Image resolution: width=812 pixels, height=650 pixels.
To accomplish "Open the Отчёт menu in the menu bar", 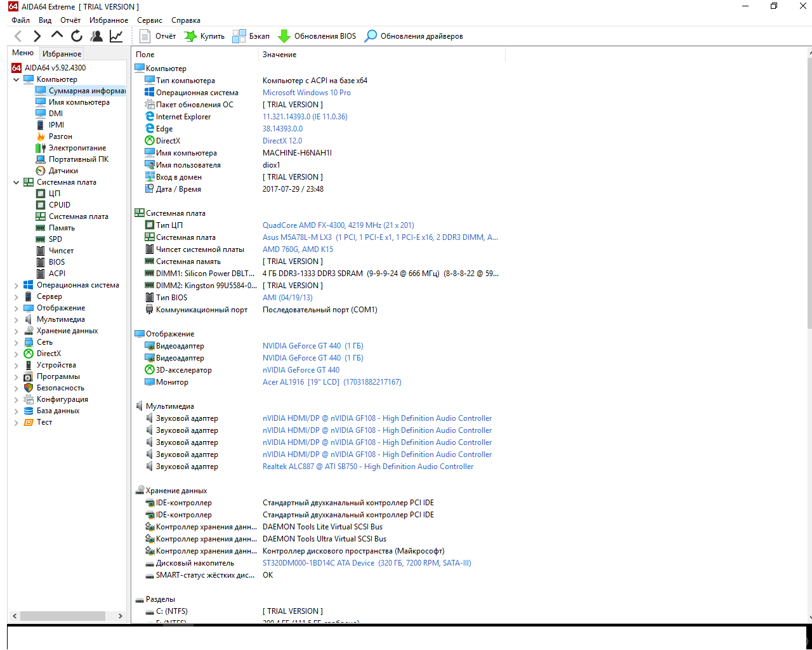I will tap(70, 20).
